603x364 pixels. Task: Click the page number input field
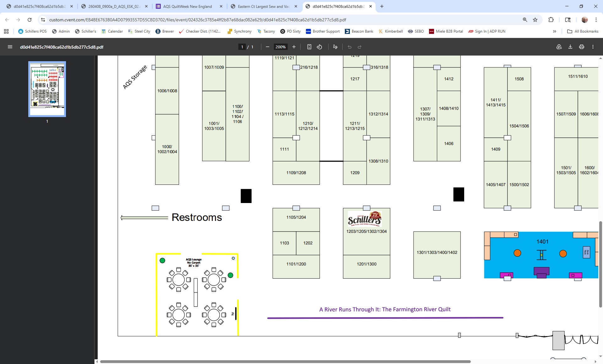tap(242, 47)
